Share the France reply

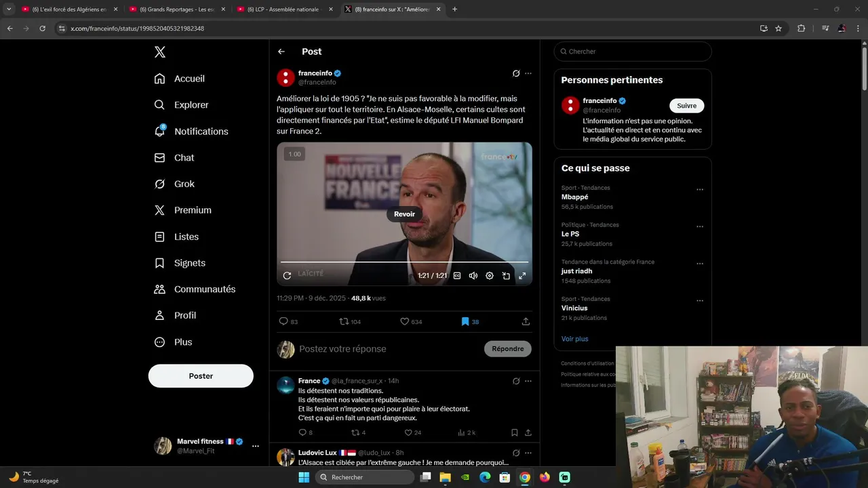(x=528, y=432)
